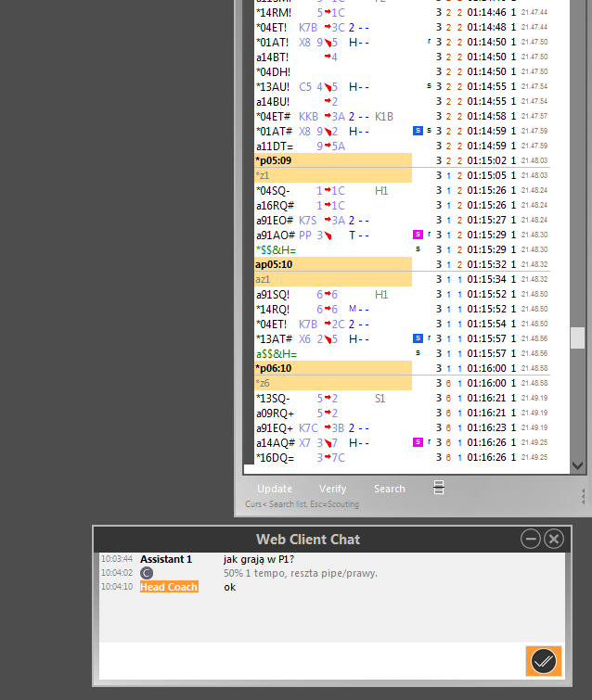
Task: Click the Head Coach name tag in chat
Action: point(169,587)
